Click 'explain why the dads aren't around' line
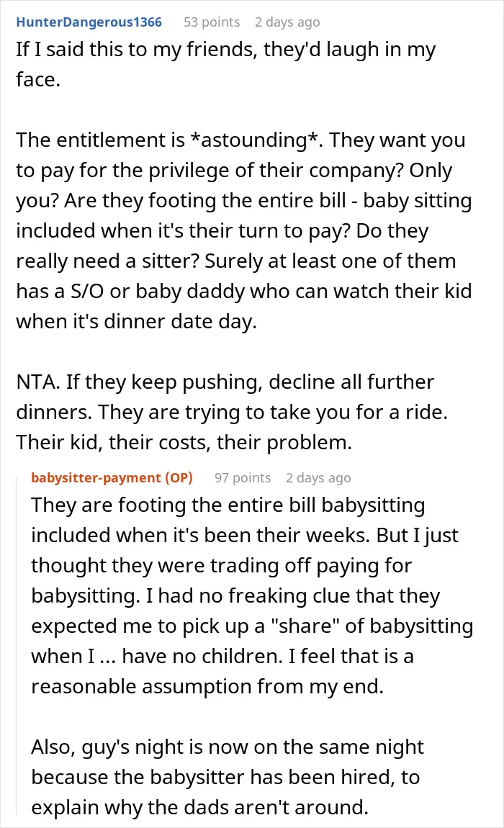This screenshot has height=828, width=504. pos(199,807)
